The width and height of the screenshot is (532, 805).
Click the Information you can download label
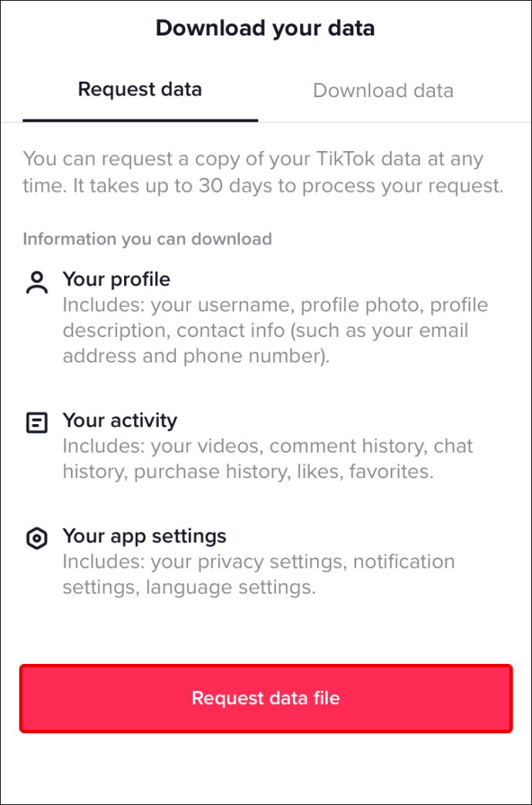click(x=147, y=239)
